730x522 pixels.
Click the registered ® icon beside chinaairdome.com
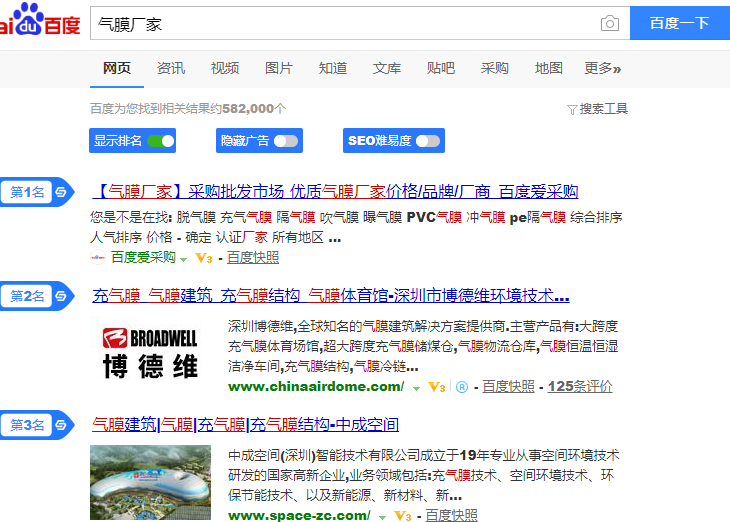click(x=462, y=387)
